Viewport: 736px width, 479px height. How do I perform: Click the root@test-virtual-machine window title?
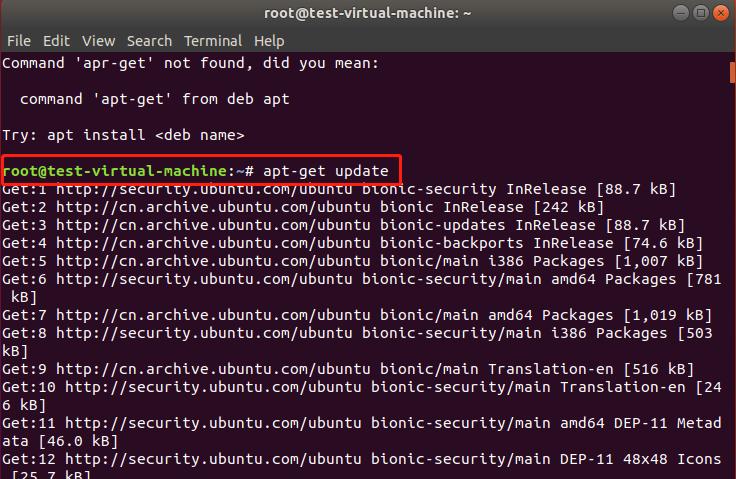tap(368, 13)
